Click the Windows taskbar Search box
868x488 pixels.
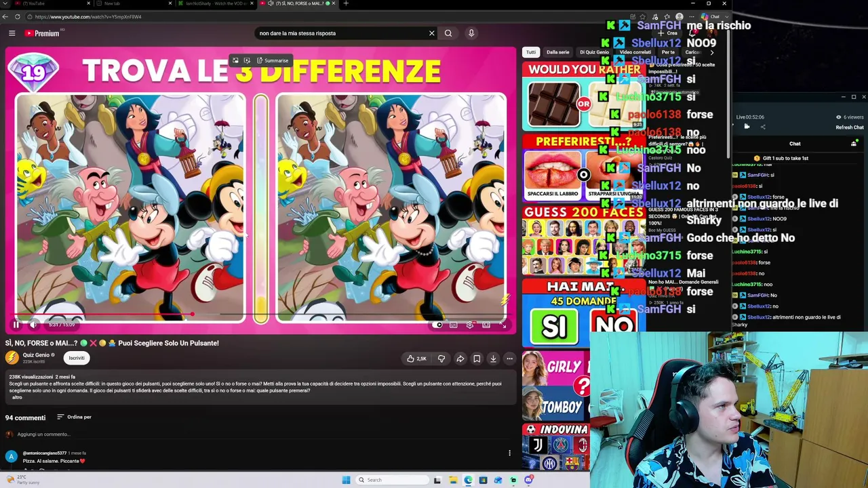[392, 480]
